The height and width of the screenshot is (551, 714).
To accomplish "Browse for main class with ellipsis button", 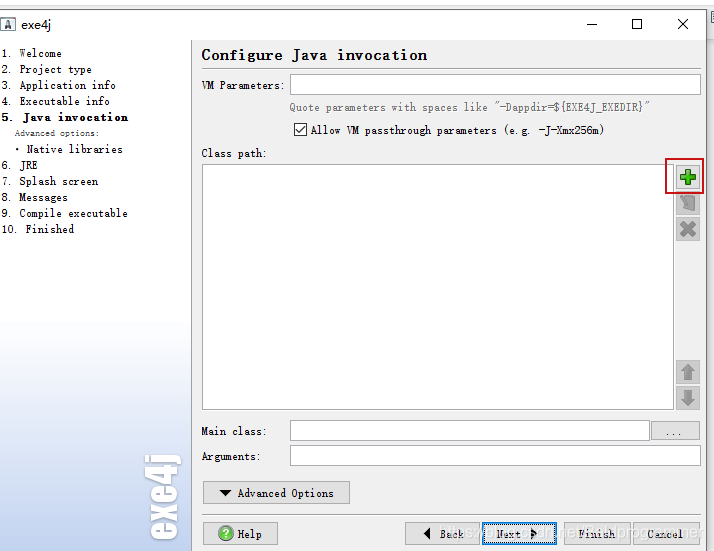I will click(675, 431).
